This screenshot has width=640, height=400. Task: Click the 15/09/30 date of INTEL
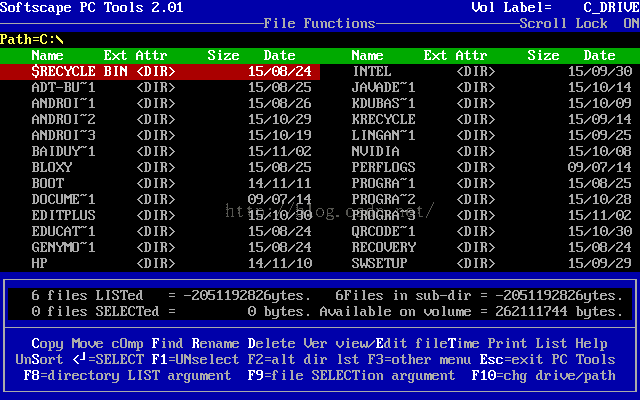(x=600, y=71)
